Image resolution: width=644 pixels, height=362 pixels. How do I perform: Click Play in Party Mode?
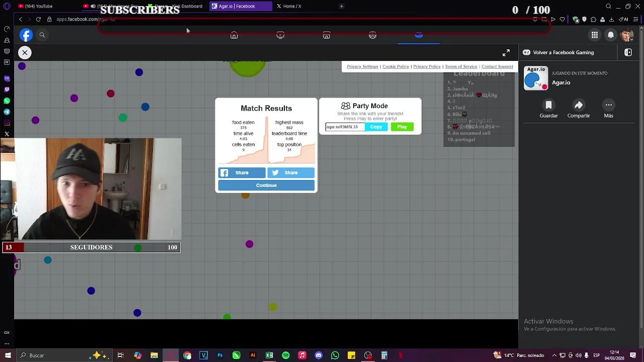click(402, 127)
